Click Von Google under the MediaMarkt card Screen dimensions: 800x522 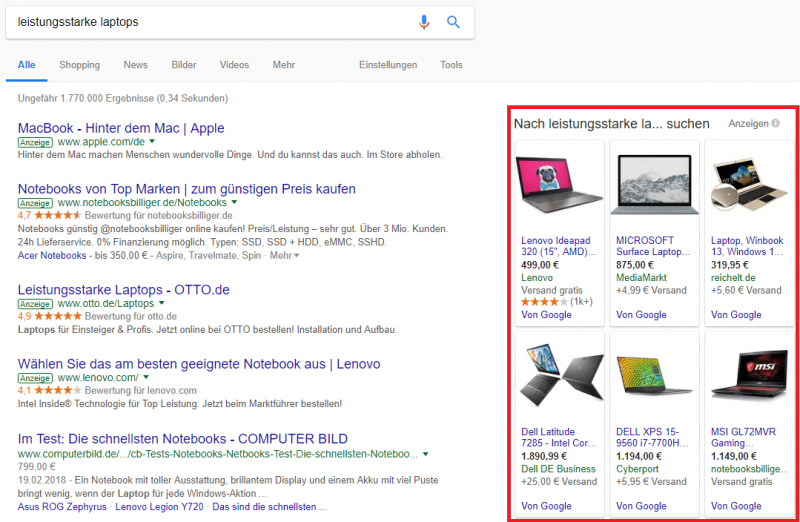(x=641, y=315)
